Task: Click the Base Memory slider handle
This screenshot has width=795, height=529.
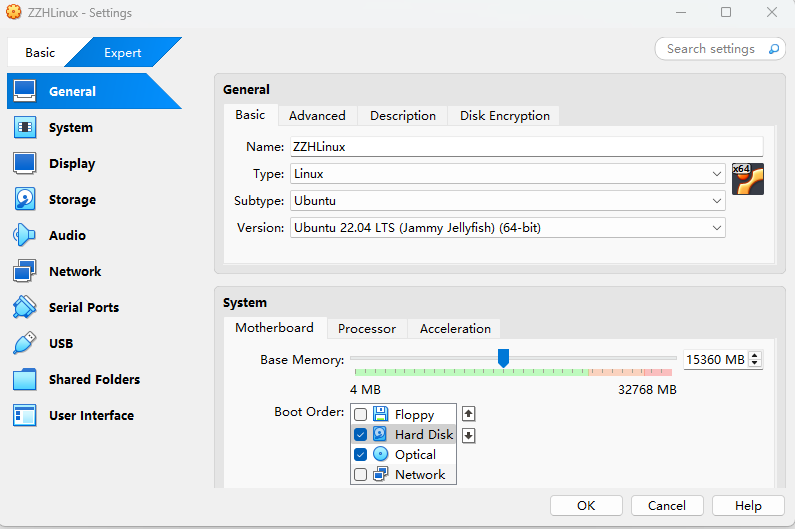Action: point(503,358)
